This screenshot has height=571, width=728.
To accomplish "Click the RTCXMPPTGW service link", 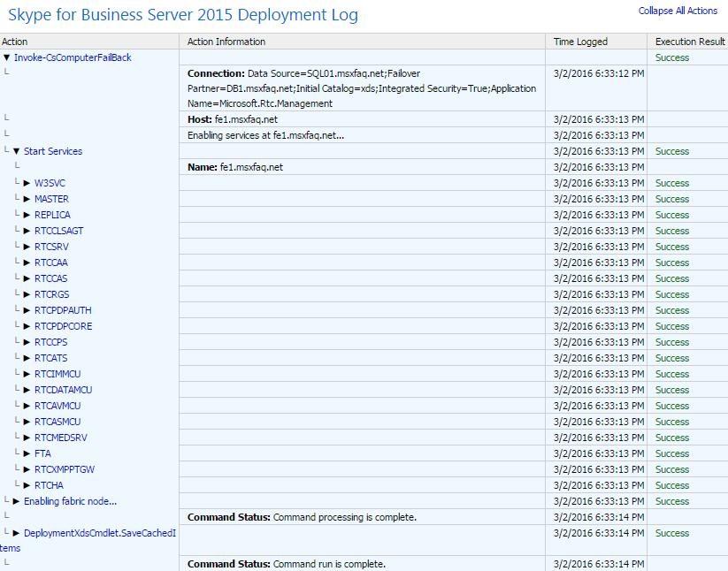I will [65, 469].
